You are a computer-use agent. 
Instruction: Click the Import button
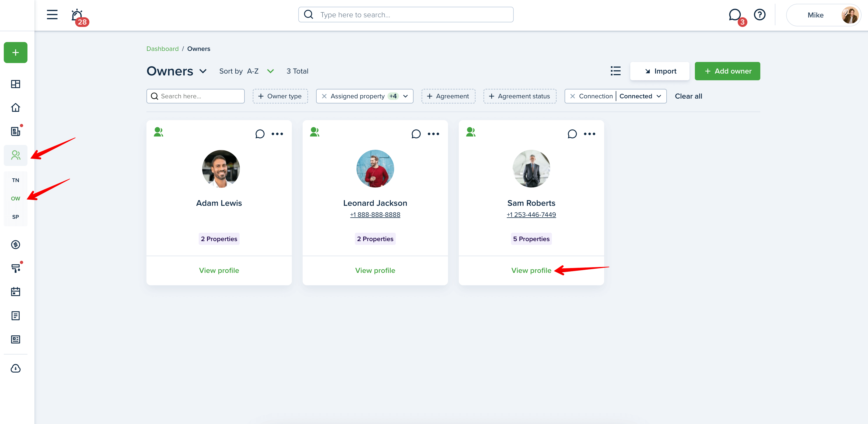click(x=659, y=71)
